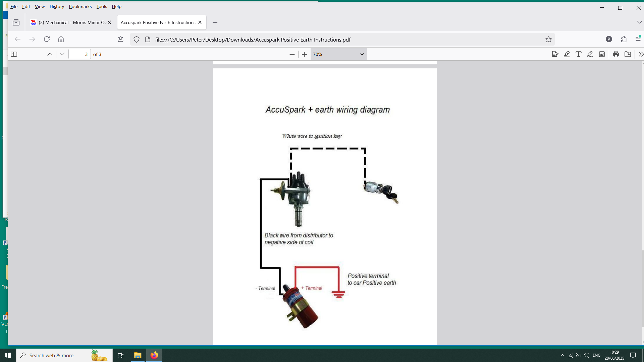This screenshot has width=644, height=362.
Task: Open the File menu
Action: point(14,6)
